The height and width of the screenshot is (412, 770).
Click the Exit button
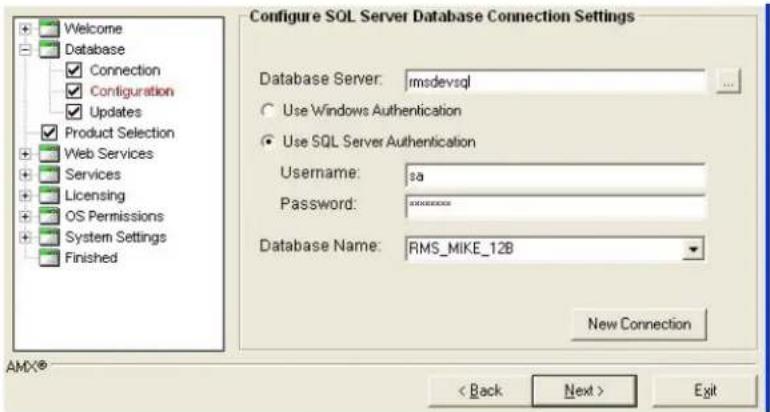(705, 391)
